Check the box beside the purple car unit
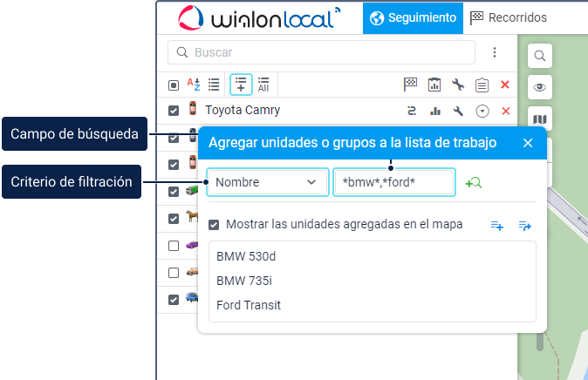 point(174,246)
